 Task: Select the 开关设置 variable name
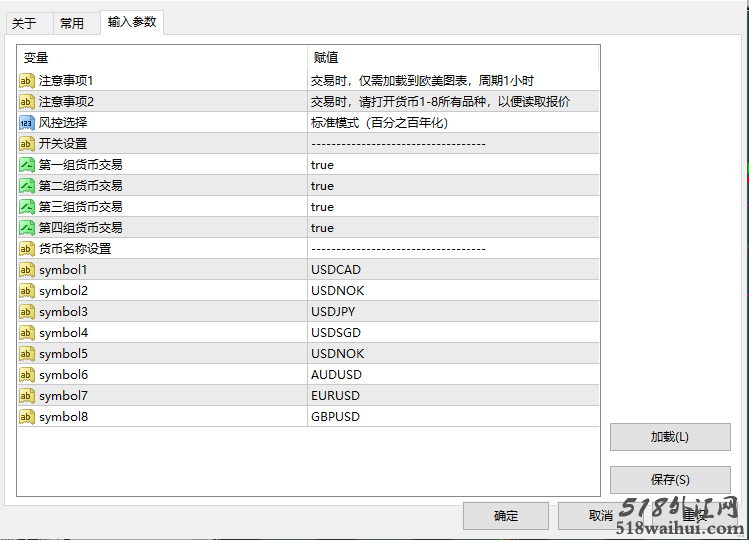(x=63, y=144)
